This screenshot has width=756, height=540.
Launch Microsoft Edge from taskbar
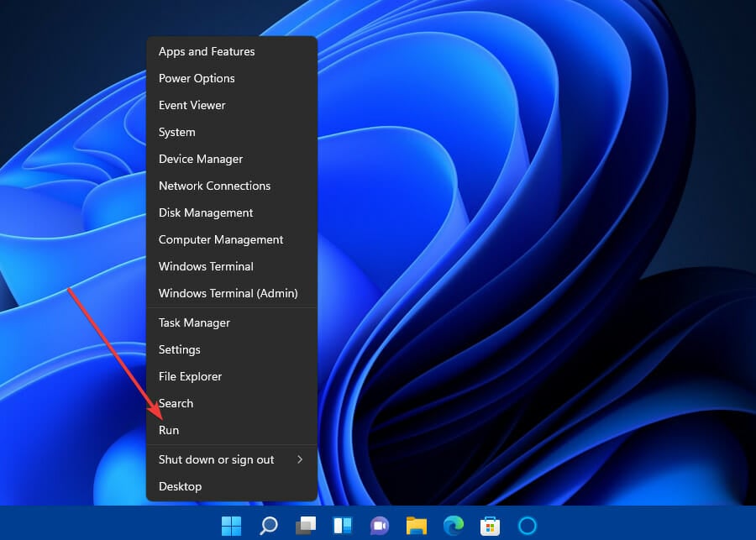click(453, 526)
